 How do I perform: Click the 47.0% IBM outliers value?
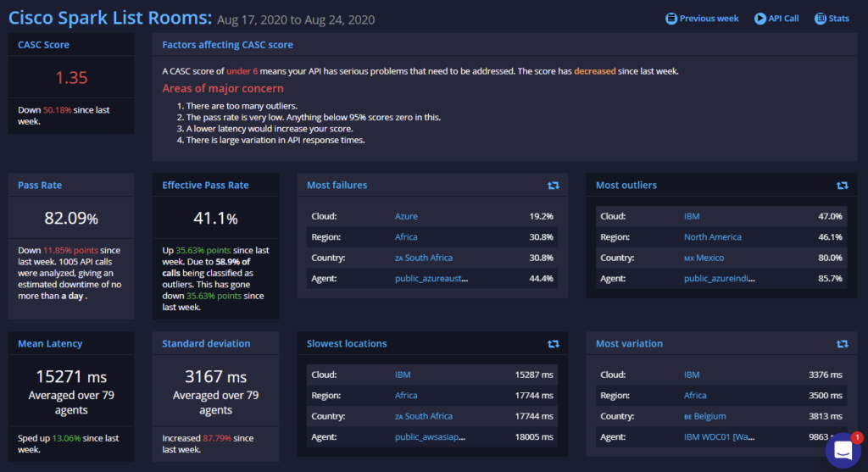click(830, 216)
